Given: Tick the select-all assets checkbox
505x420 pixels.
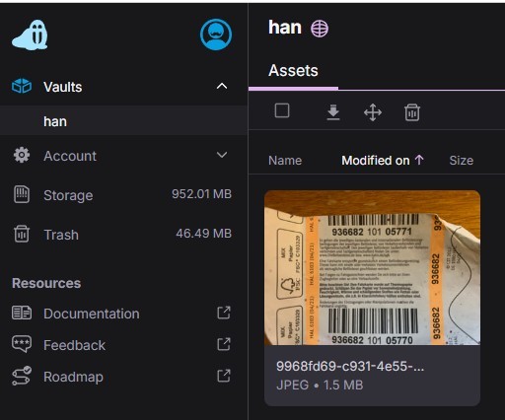Looking at the screenshot, I should [282, 110].
